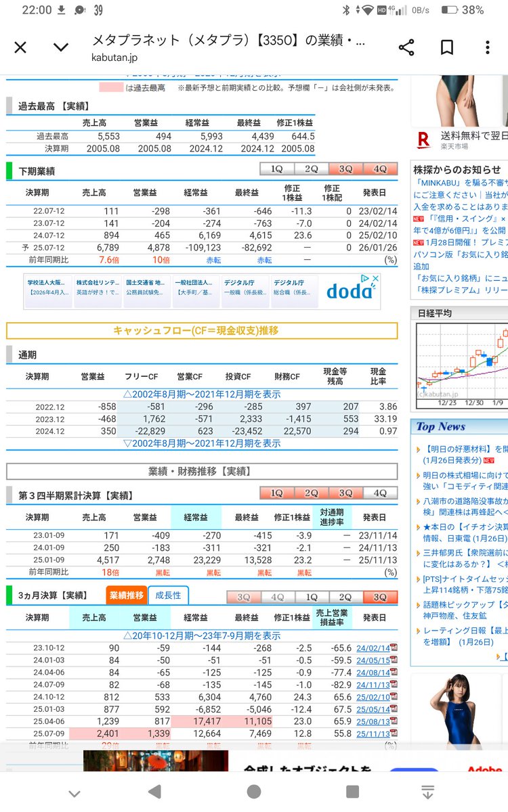This screenshot has height=812, width=508.
Task: Tap the キャッシュフロー(CF=現金収支)推移 heading
Action: (202, 331)
